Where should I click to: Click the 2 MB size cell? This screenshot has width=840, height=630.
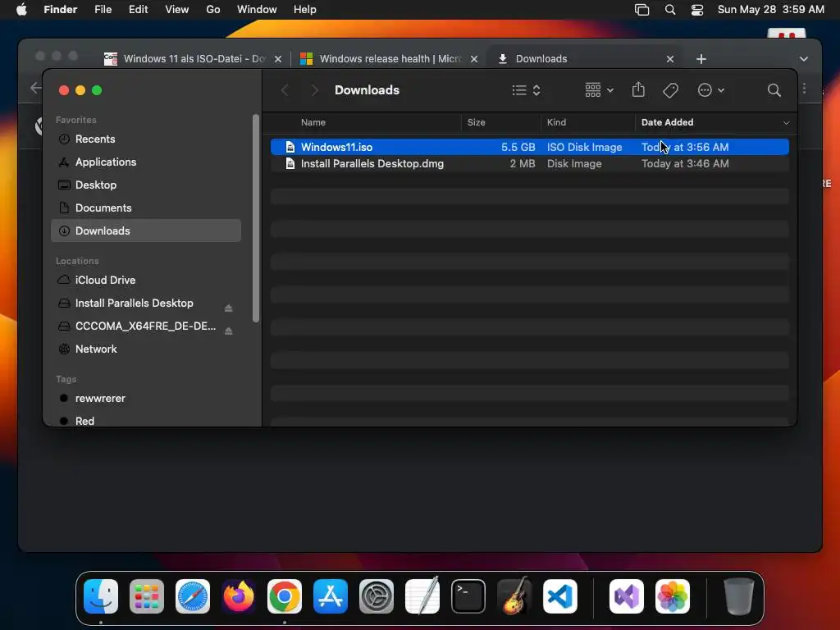(523, 163)
